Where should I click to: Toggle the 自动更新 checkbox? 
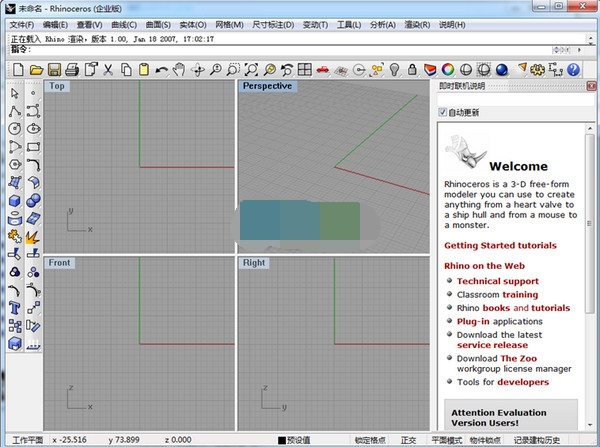(x=444, y=112)
